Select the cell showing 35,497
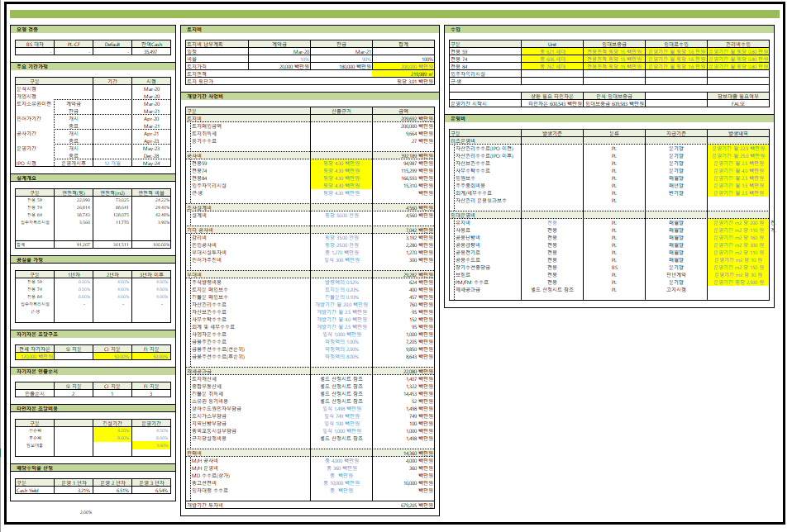This screenshot has width=792, height=532. coord(151,51)
